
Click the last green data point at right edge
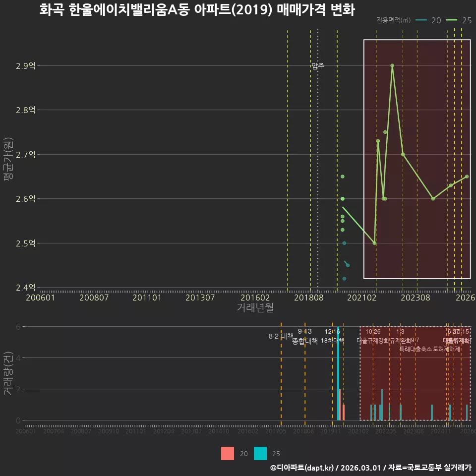467,177
